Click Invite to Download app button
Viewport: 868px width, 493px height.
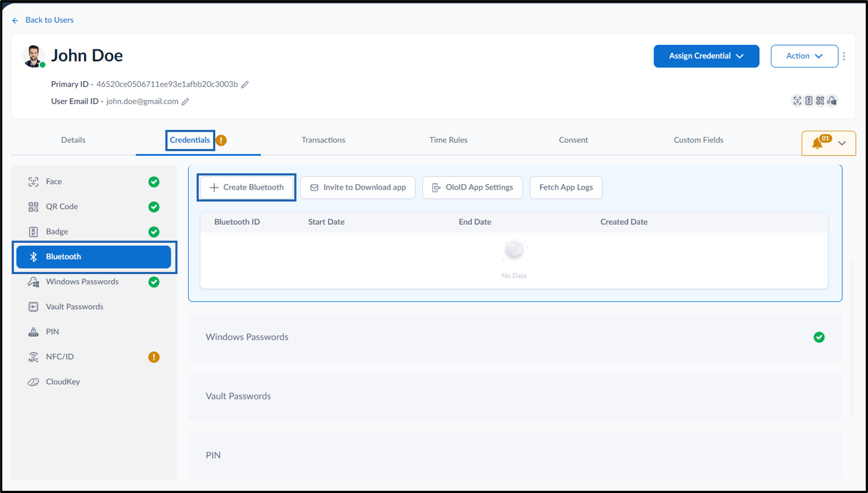[x=358, y=188]
